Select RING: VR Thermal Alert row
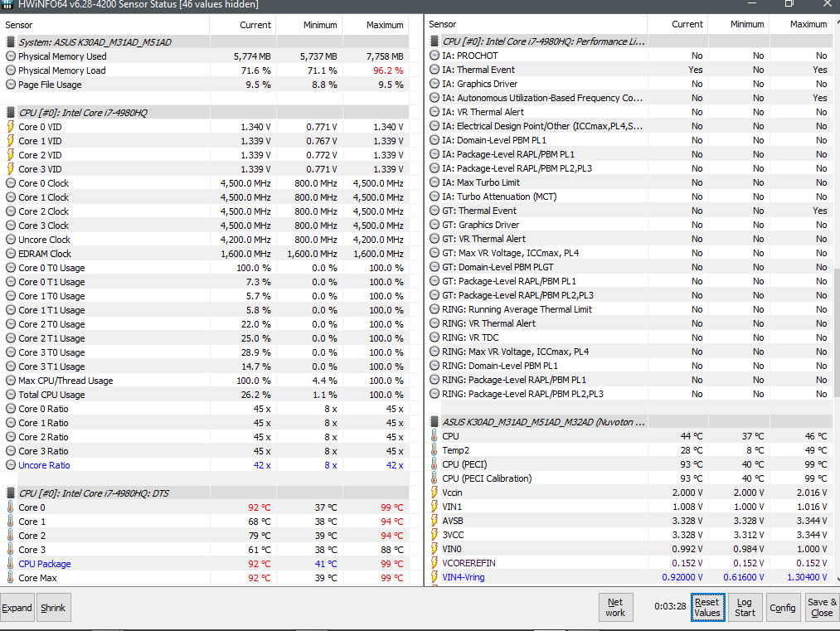 point(629,323)
